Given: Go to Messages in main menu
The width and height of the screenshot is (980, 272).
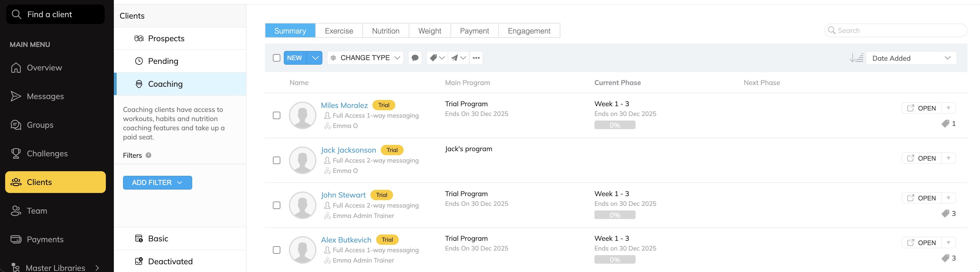Looking at the screenshot, I should point(45,96).
